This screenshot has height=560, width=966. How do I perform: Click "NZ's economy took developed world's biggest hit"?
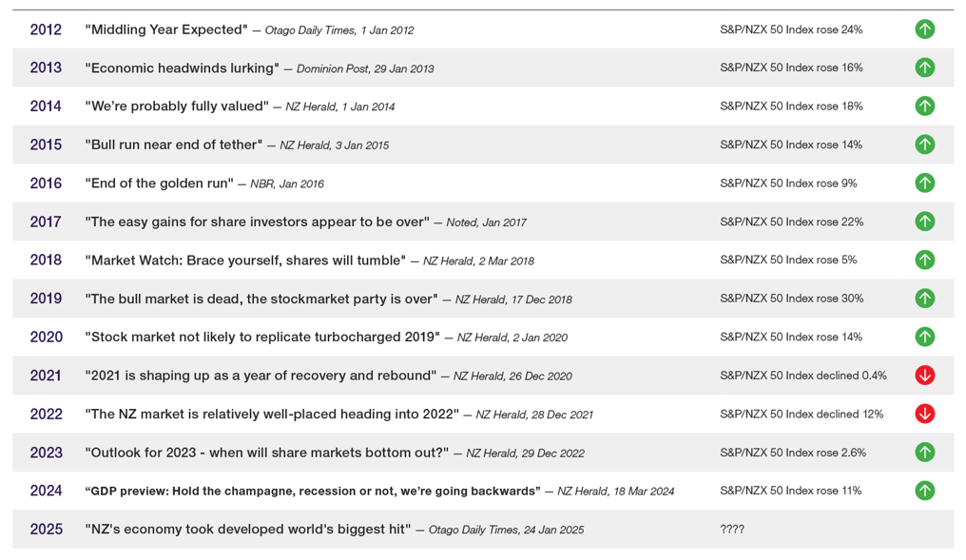coord(248,530)
